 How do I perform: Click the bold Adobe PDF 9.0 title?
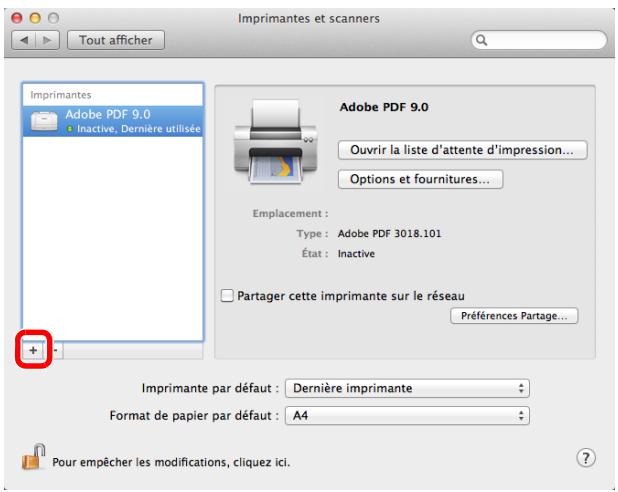[384, 107]
